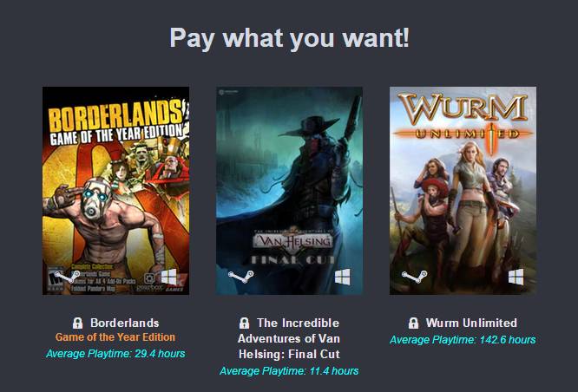Click the Windows icon on Borderlands cover
The height and width of the screenshot is (392, 578).
click(x=169, y=277)
